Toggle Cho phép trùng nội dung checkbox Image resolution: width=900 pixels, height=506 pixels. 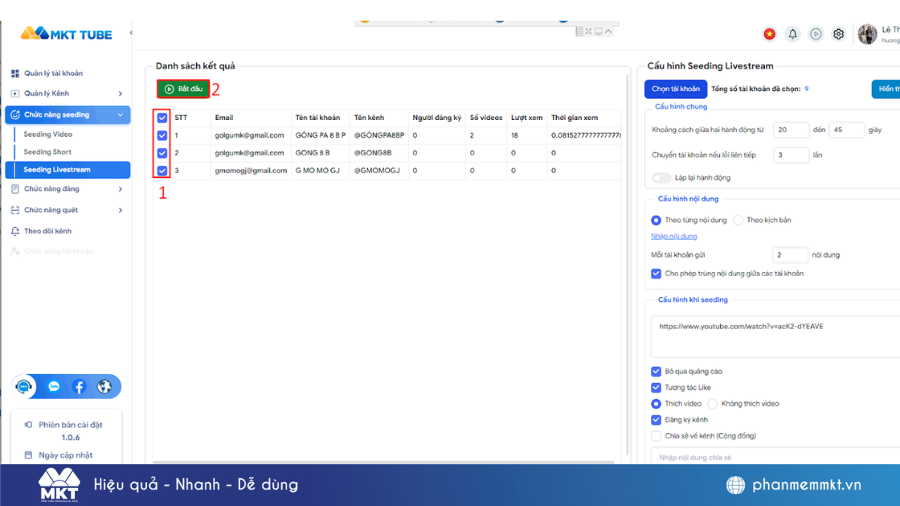(655, 274)
